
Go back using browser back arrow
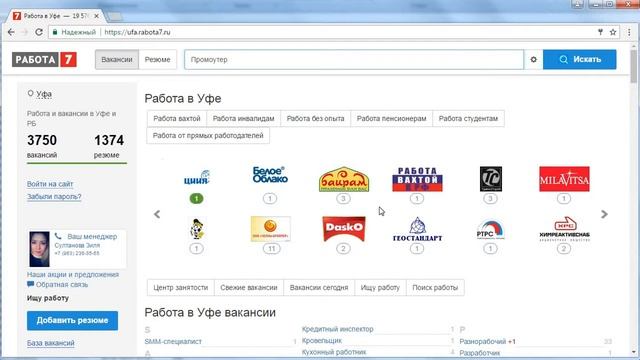pos(11,32)
